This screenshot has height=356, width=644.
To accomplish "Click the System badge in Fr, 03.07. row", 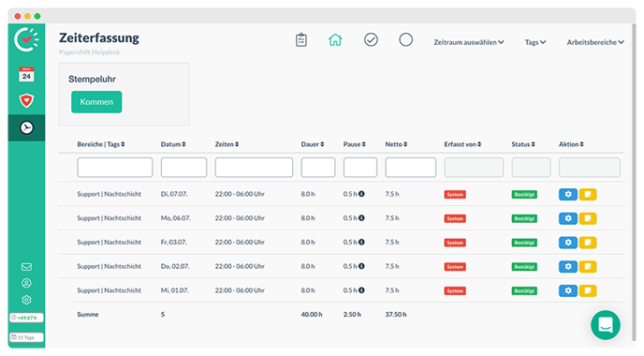I will [x=455, y=243].
